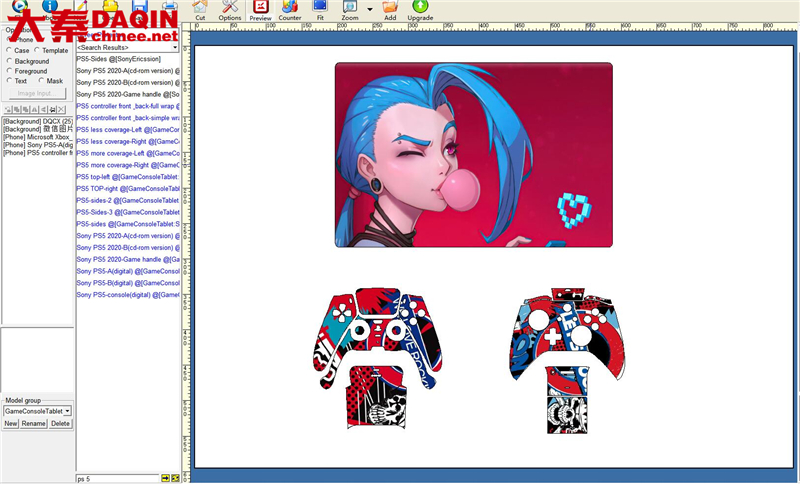
Task: Select 'PS5 controller front _back-simple wra' entry
Action: point(128,118)
